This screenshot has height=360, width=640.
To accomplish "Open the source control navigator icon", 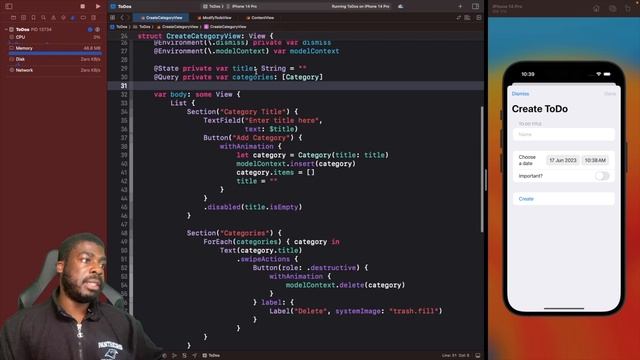I will (x=23, y=18).
